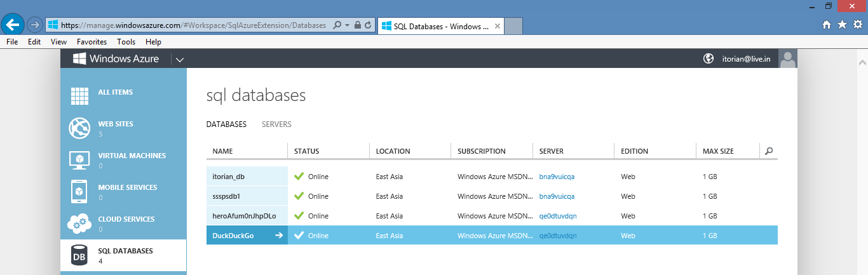Click the globe language icon
Image resolution: width=868 pixels, height=275 pixels.
(x=709, y=58)
